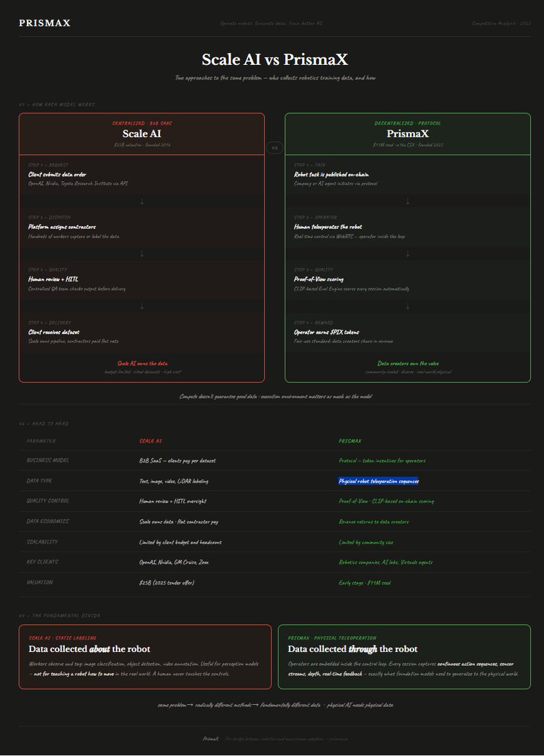Viewport: 544px width, 756px height.
Task: Click the 'DATA TYPE' row label
Action: coord(39,481)
